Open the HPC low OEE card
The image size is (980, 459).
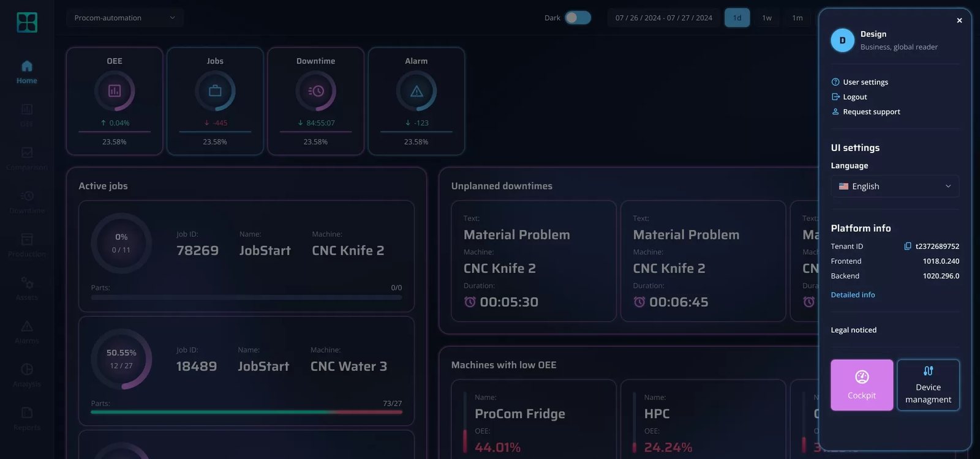(703, 419)
